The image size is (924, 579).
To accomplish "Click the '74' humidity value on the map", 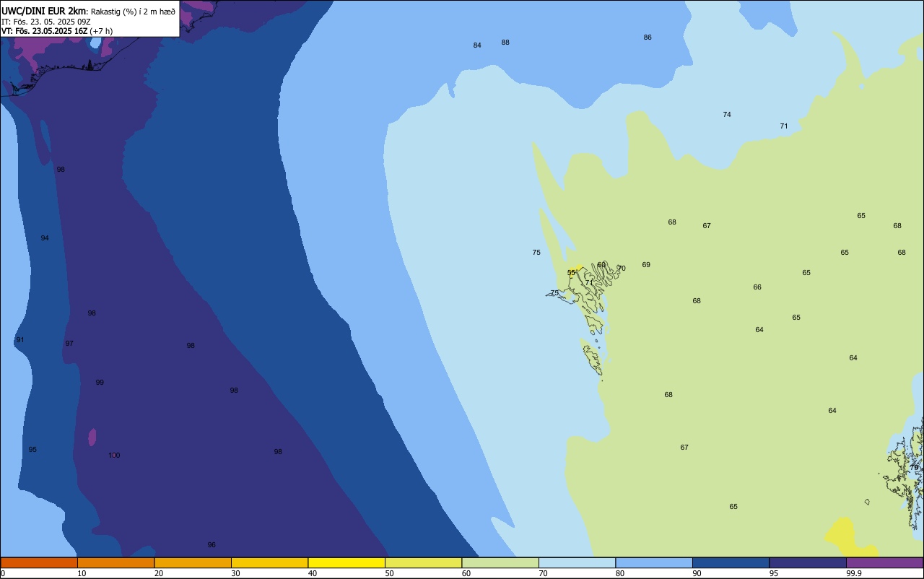I will [x=727, y=115].
